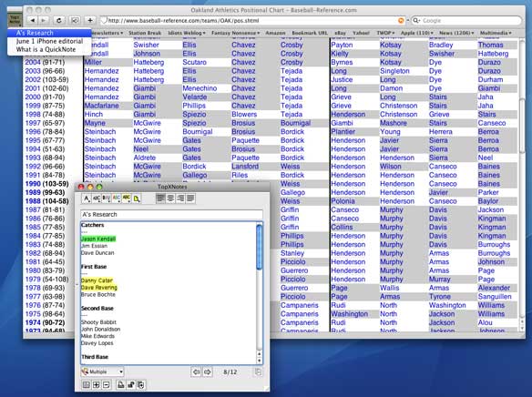Click Shooty Babbit in the note

click(98, 322)
